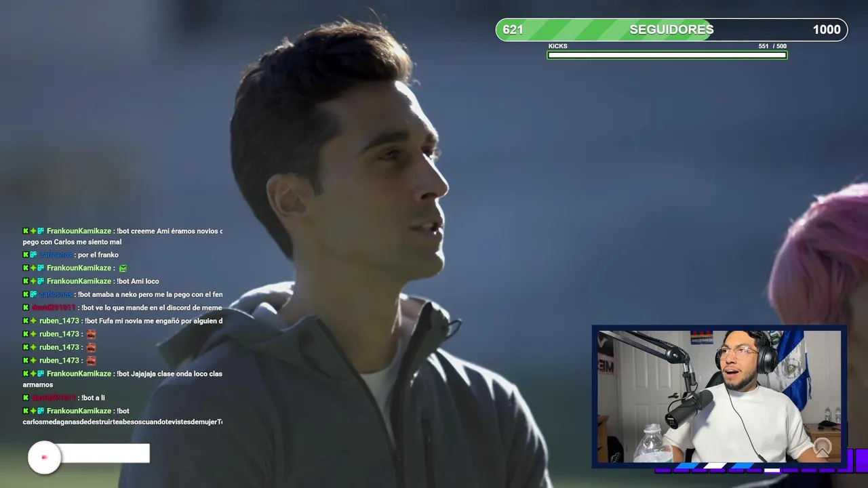Screen dimensions: 868x488
Task: Click the '551 / 500' kicks counter
Action: pyautogui.click(x=772, y=46)
